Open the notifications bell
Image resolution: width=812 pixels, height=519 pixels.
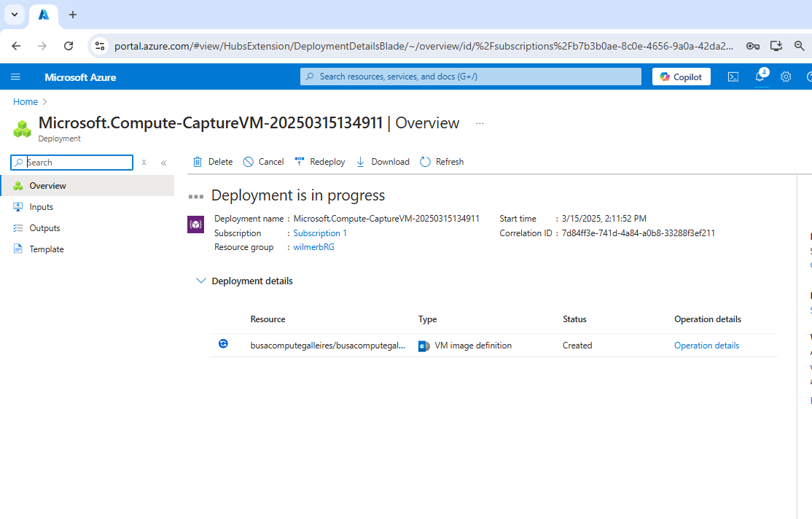(760, 77)
